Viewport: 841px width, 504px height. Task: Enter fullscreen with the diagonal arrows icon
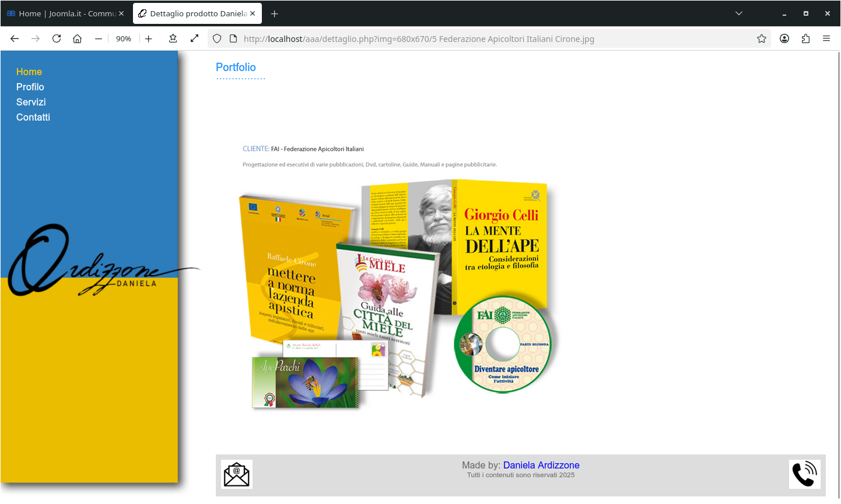point(194,38)
